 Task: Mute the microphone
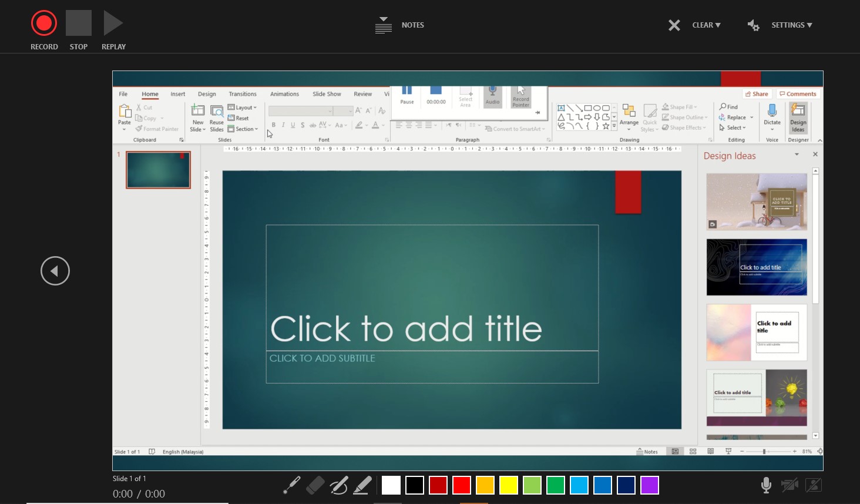[766, 485]
